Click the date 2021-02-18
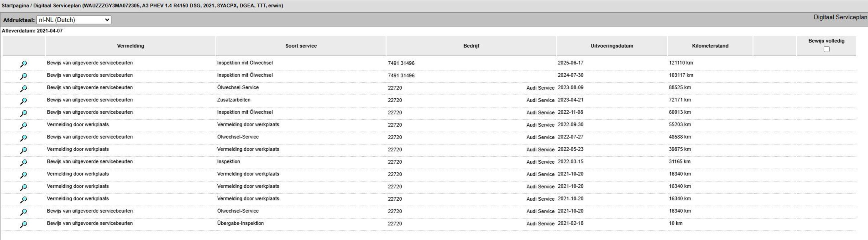This screenshot has height=240, width=868. pyautogui.click(x=571, y=223)
